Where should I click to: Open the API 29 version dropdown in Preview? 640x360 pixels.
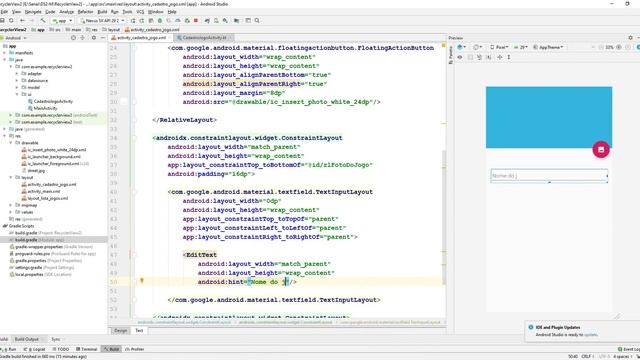[x=521, y=47]
